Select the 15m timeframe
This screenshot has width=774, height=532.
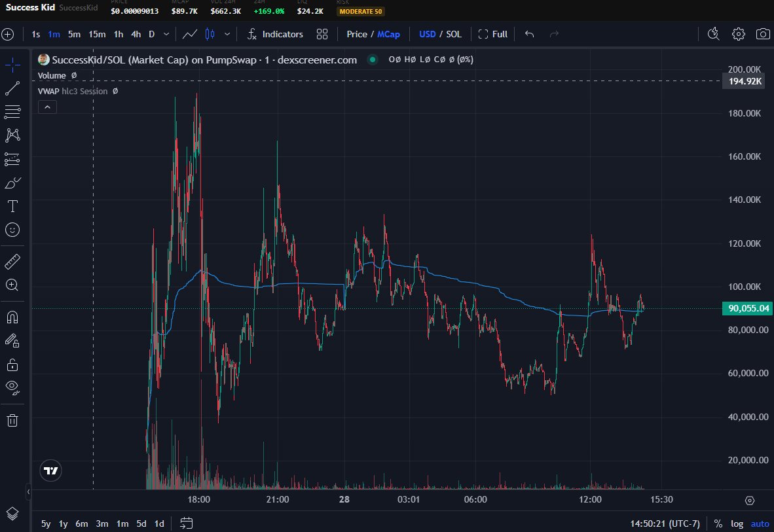pos(97,34)
